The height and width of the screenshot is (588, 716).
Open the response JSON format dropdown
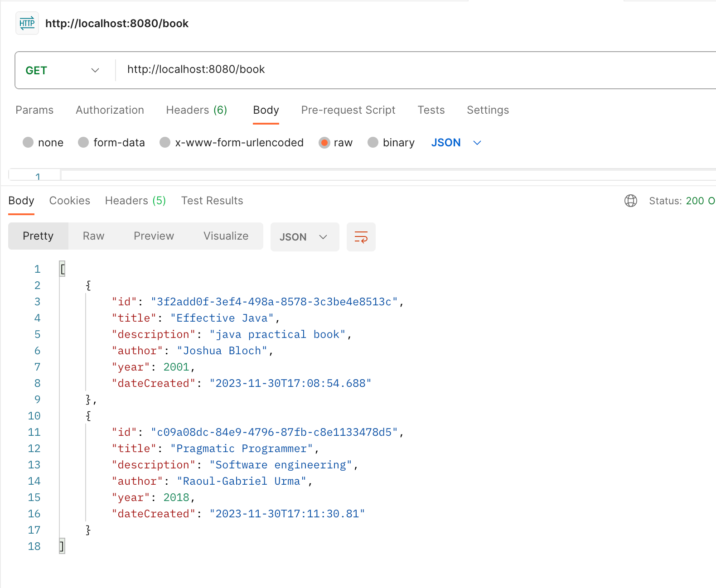click(x=305, y=237)
